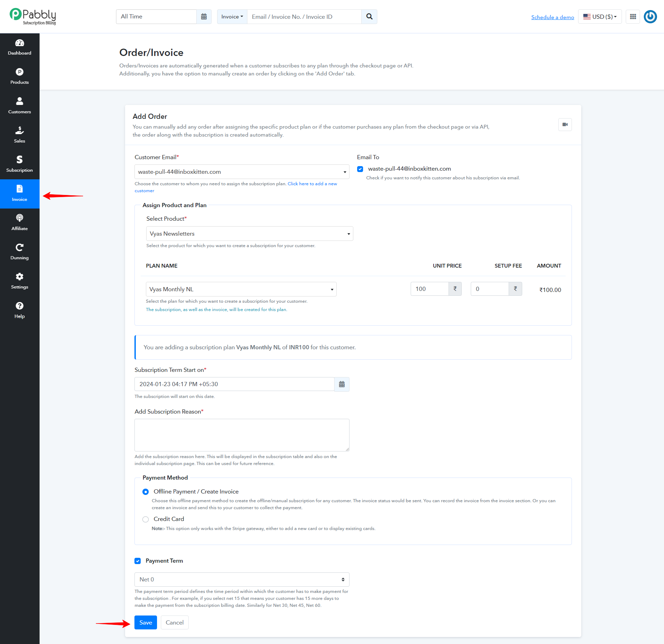This screenshot has width=664, height=644.
Task: Click the AMOUNT column header
Action: (x=549, y=266)
